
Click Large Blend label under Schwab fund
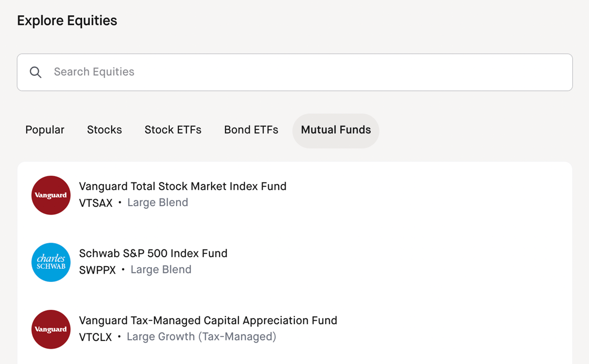[x=161, y=270]
